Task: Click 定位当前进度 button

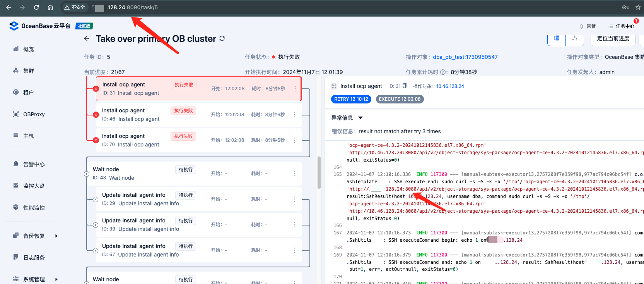Action: (x=613, y=38)
